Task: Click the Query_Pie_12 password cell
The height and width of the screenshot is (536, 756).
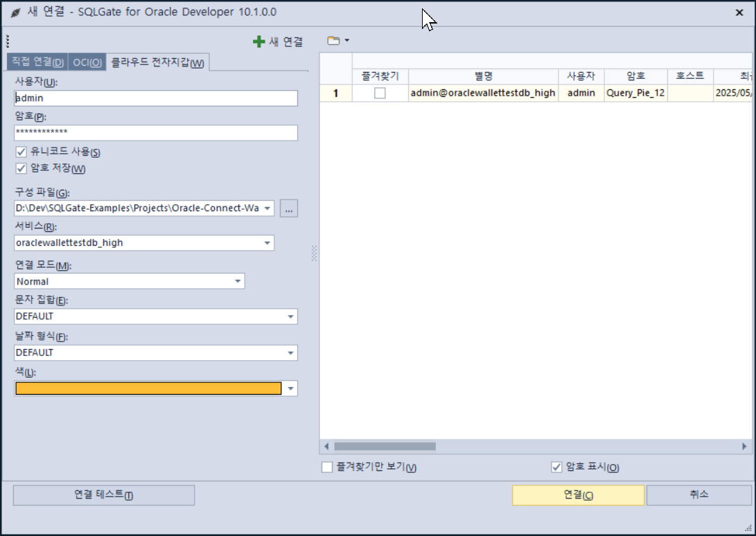Action: (635, 93)
